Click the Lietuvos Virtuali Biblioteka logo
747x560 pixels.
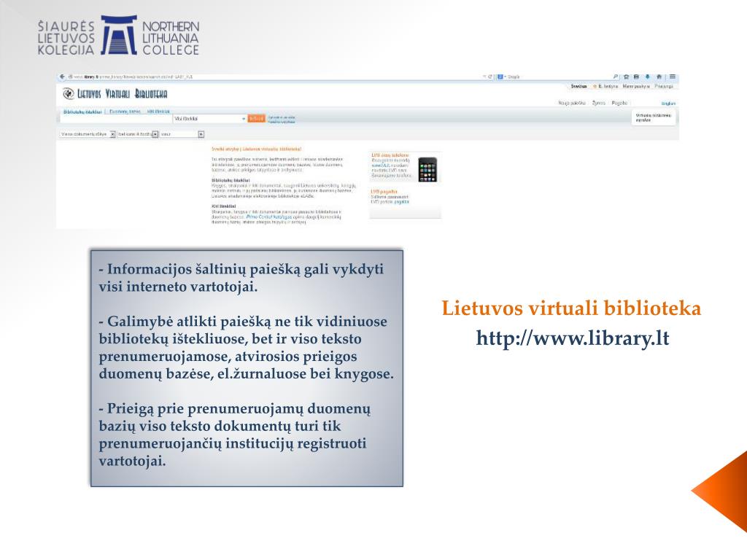(115, 93)
